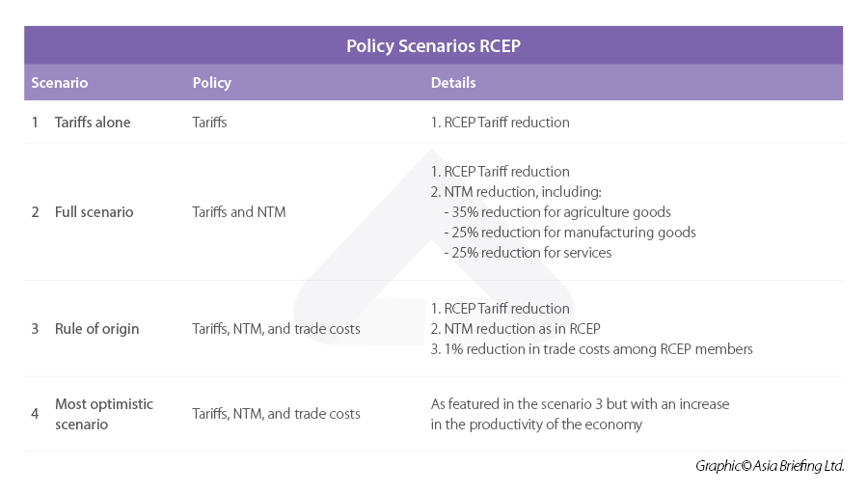This screenshot has height=494, width=868.
Task: Click the "Full scenario" row label
Action: tap(95, 211)
